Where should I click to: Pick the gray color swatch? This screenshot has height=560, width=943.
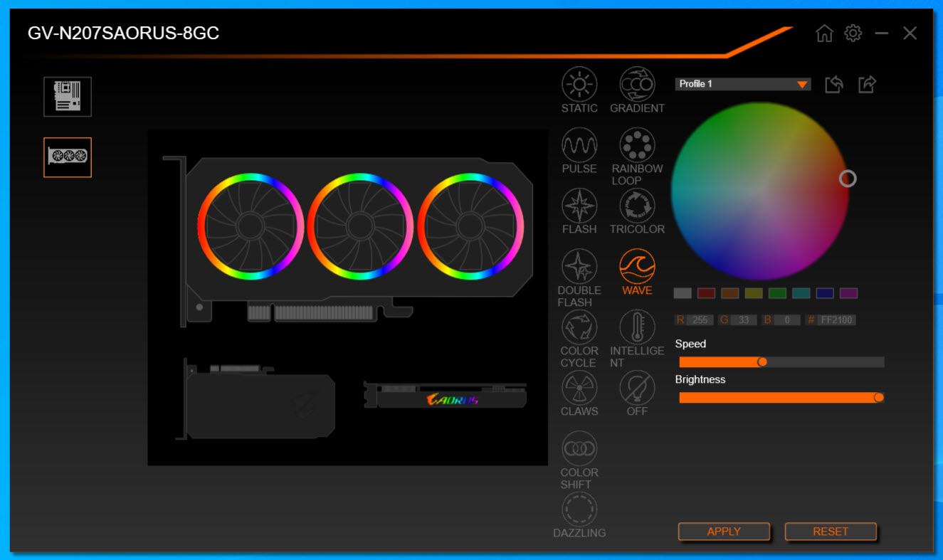683,293
